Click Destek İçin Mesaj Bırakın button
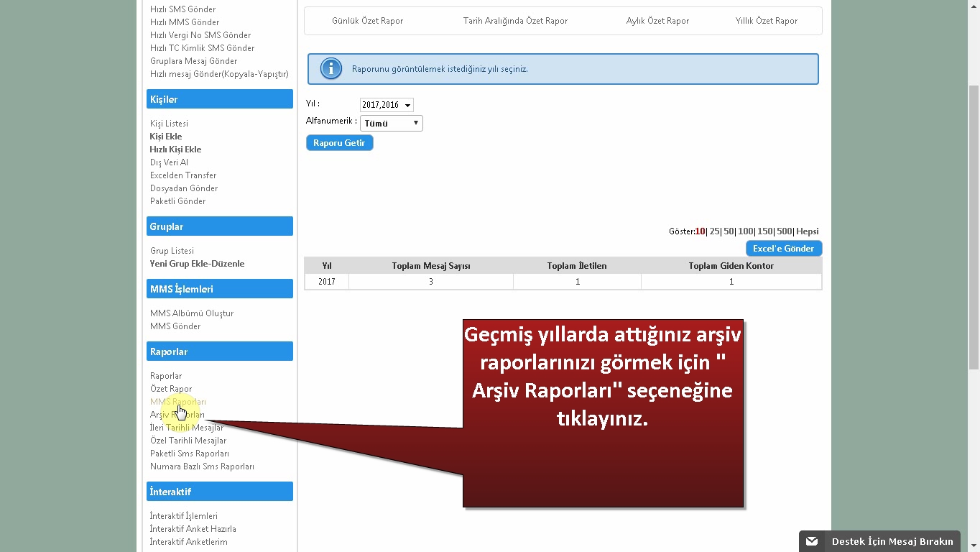 (x=892, y=541)
